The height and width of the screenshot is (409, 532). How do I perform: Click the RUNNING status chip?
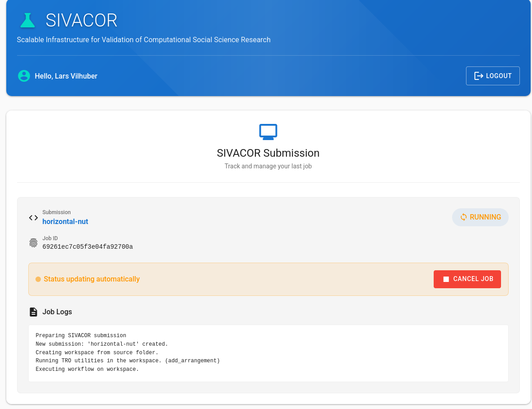[480, 217]
